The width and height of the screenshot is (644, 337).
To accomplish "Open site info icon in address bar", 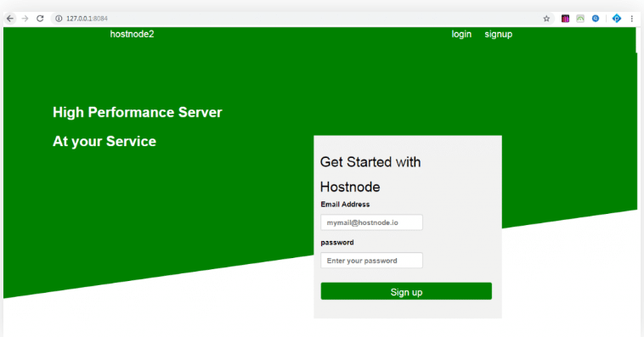I will (59, 19).
